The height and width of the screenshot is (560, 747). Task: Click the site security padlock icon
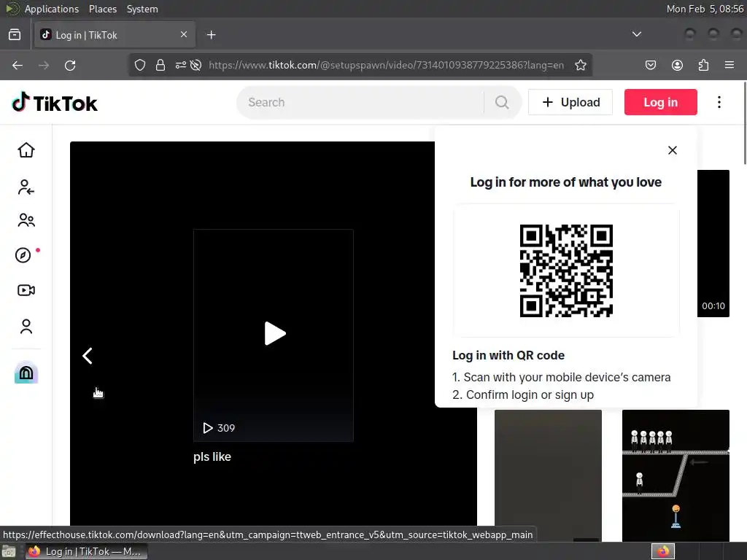(160, 65)
